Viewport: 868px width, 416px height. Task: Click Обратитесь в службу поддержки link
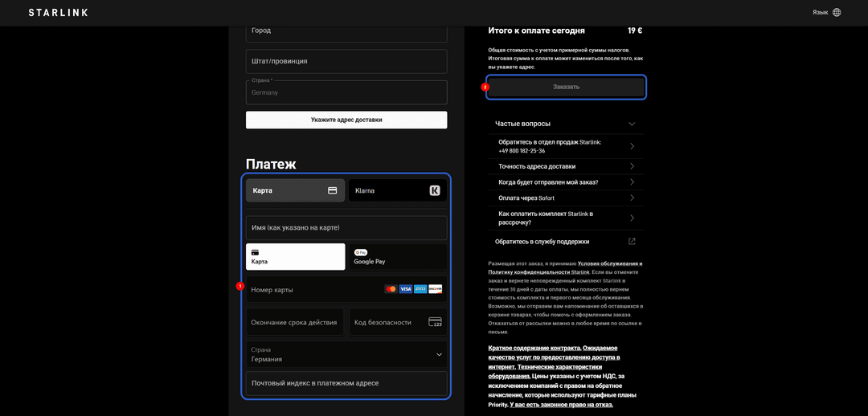[542, 242]
